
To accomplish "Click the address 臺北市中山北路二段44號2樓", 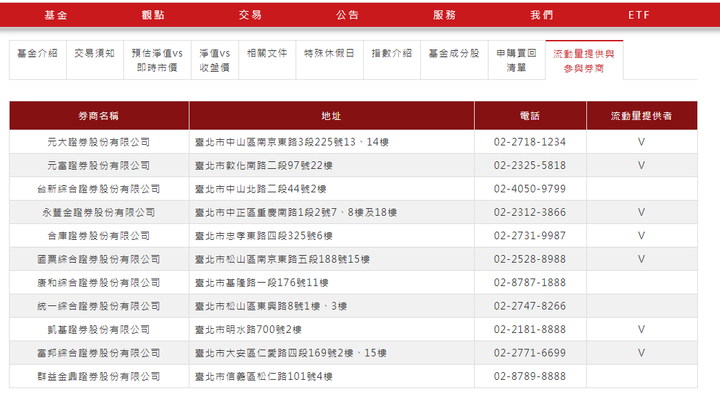I will (x=260, y=189).
